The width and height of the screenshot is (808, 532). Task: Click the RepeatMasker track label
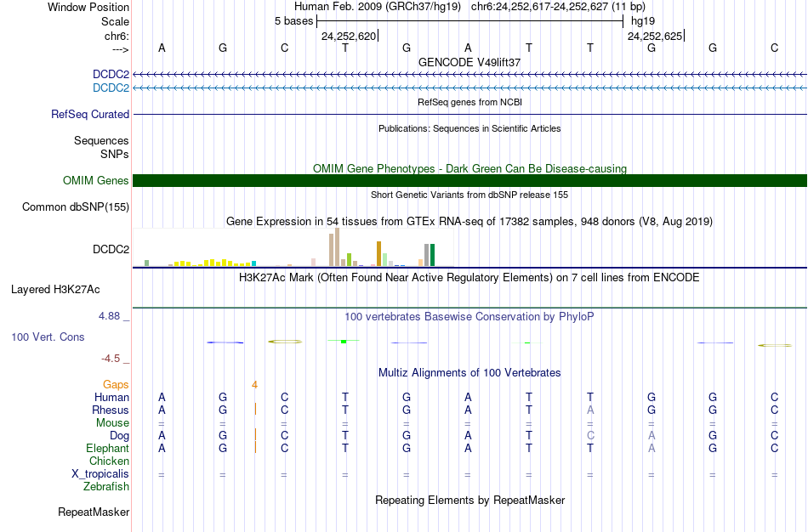[94, 512]
